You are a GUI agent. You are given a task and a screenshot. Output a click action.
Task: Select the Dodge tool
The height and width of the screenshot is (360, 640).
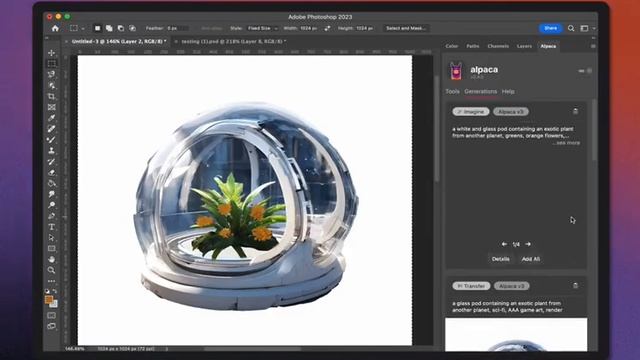tap(51, 205)
